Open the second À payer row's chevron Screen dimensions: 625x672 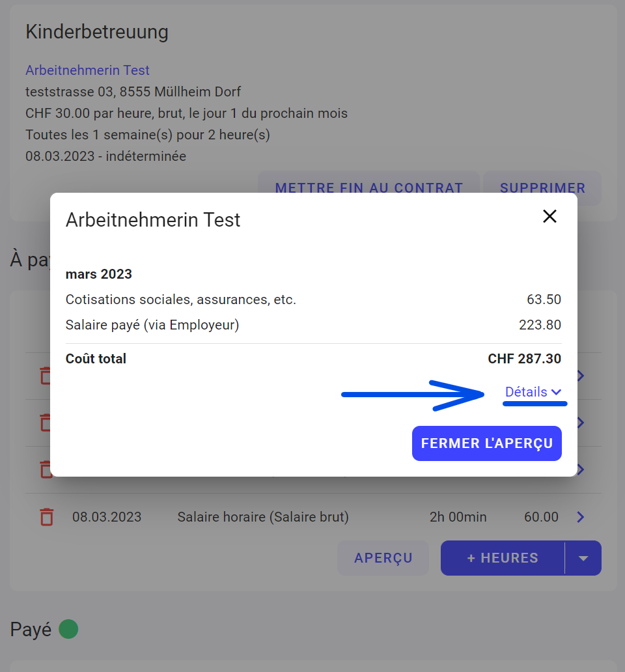581,423
